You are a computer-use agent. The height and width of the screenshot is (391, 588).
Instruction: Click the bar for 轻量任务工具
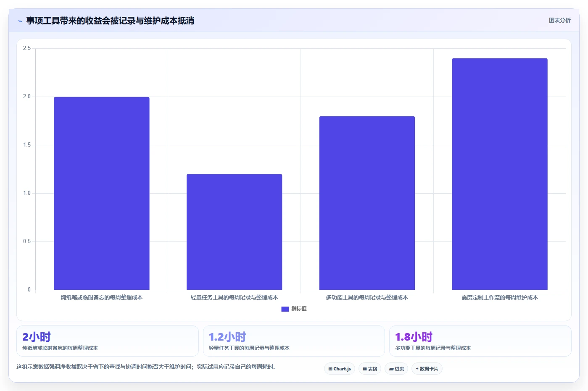click(x=235, y=232)
